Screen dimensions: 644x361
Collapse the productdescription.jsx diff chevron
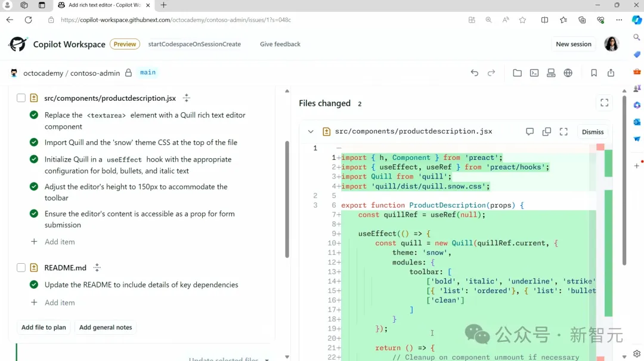point(311,132)
